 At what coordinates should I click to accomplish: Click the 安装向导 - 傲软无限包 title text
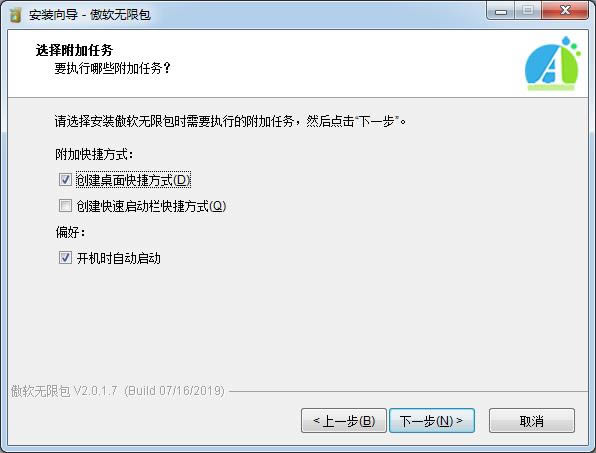pyautogui.click(x=90, y=15)
